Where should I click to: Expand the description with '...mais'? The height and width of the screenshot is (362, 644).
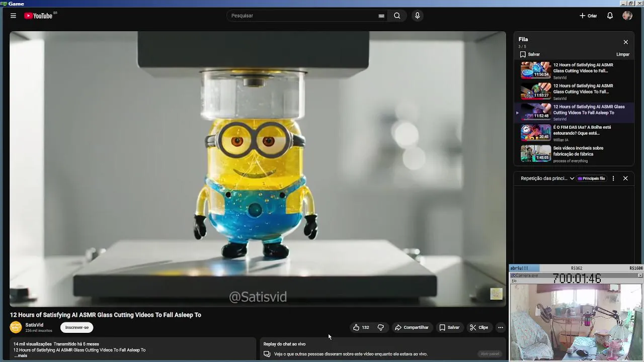click(x=21, y=355)
